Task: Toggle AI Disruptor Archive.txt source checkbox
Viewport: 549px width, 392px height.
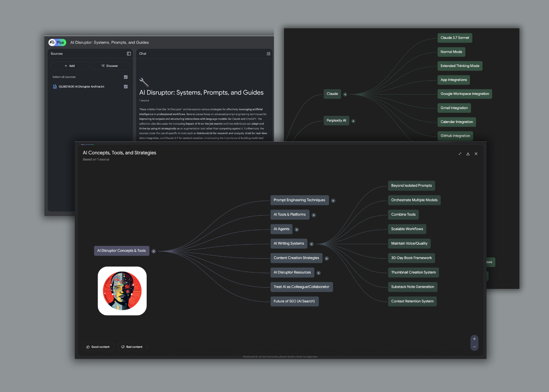Action: pos(126,87)
